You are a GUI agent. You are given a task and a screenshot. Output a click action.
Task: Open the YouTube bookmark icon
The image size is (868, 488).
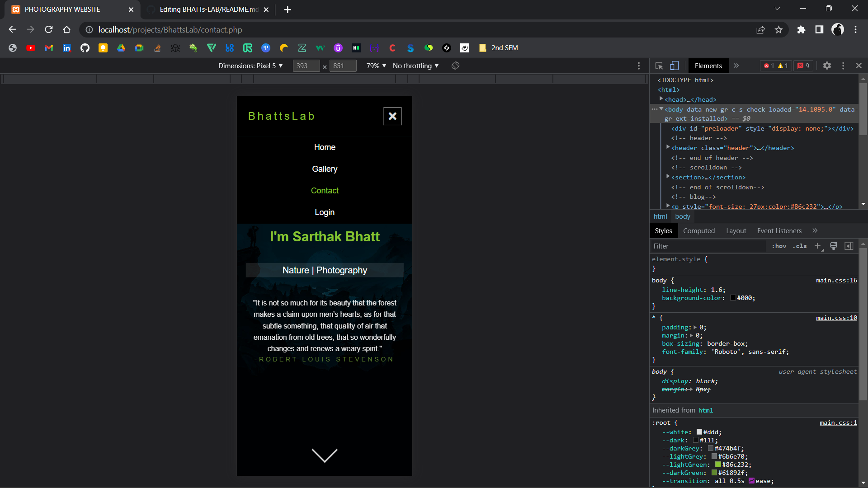(x=31, y=48)
